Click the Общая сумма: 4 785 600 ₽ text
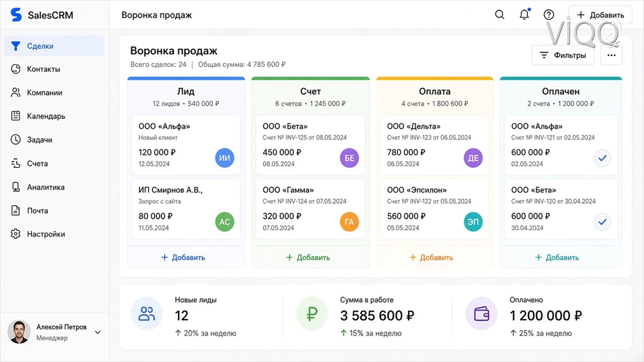Screen dimensions: 644x362 (x=242, y=64)
